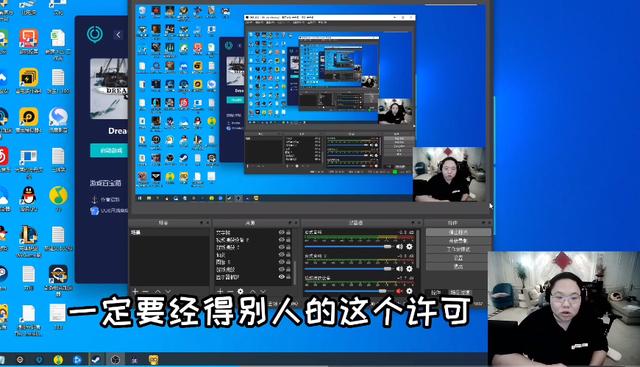Switch to the Scene Transitions tab at dock bottom

pyautogui.click(x=460, y=292)
